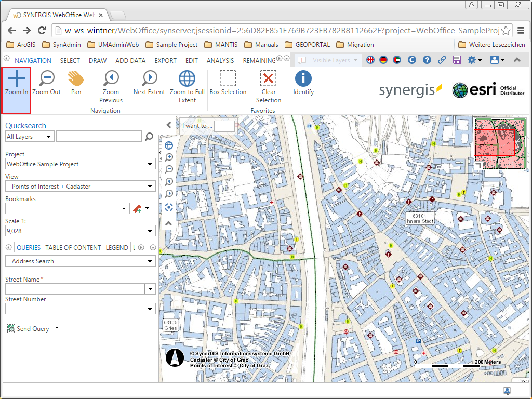532x399 pixels.
Task: Switch language using the German flag icon
Action: click(x=383, y=60)
